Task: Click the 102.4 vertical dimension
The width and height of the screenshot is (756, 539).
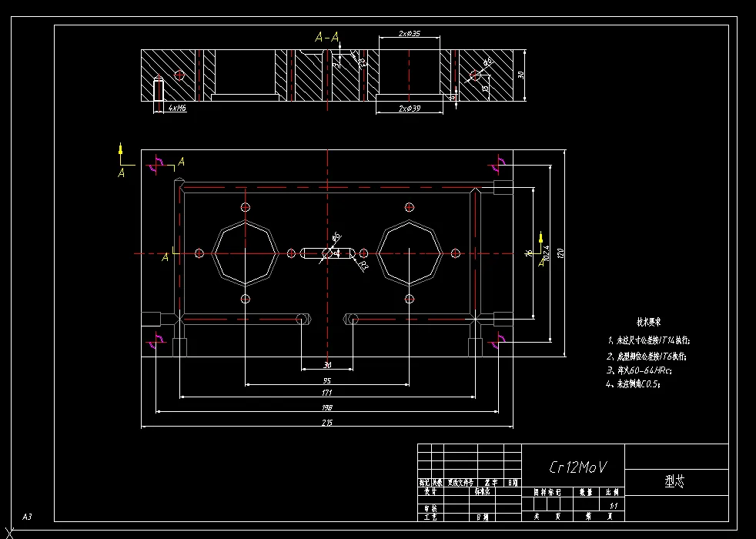Action: tap(546, 253)
